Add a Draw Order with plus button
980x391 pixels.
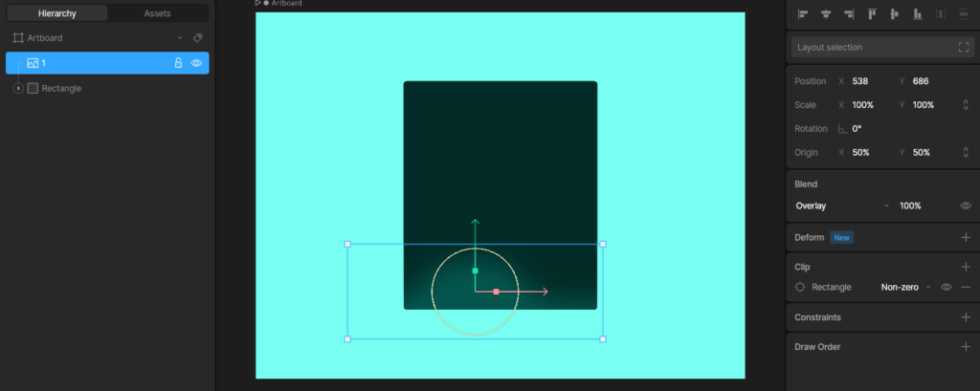(x=966, y=347)
